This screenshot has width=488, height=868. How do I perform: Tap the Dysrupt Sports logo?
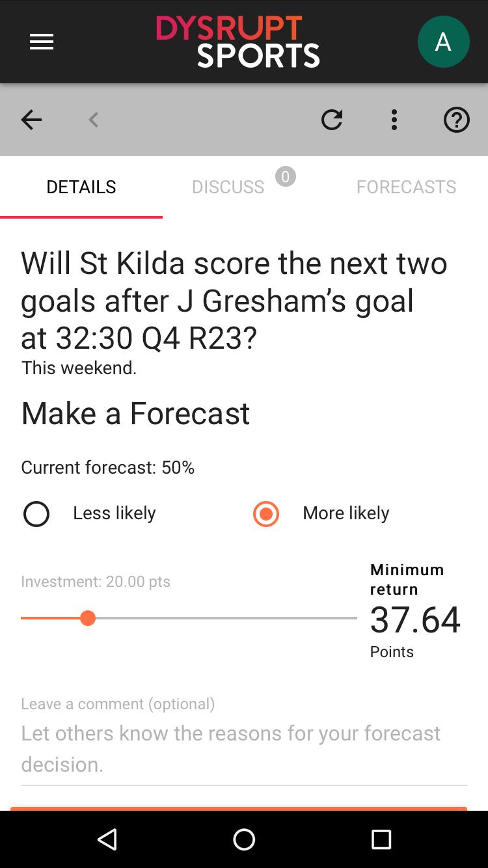238,42
